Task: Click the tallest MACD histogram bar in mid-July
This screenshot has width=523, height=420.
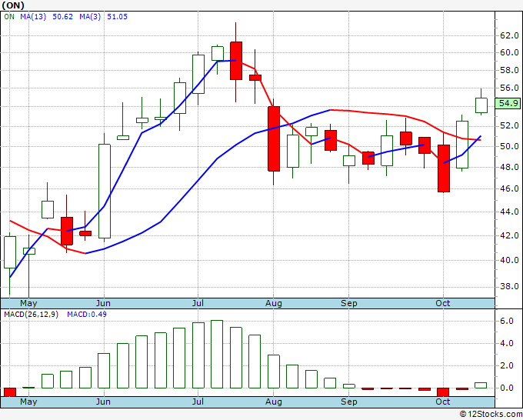Action: pyautogui.click(x=217, y=355)
